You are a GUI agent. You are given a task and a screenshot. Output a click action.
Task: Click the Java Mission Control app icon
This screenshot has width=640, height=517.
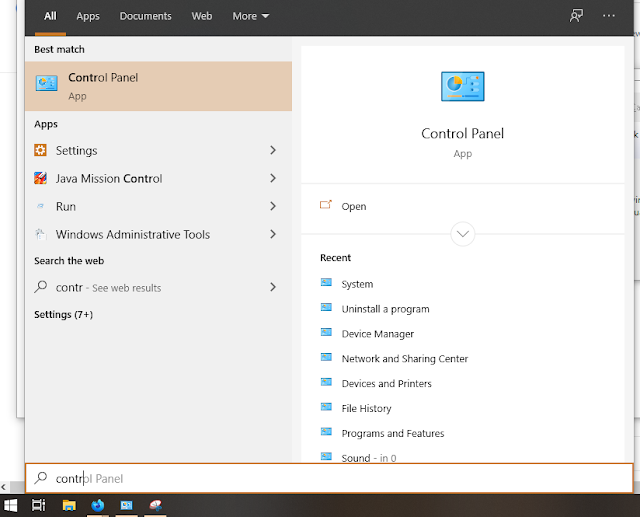point(40,178)
